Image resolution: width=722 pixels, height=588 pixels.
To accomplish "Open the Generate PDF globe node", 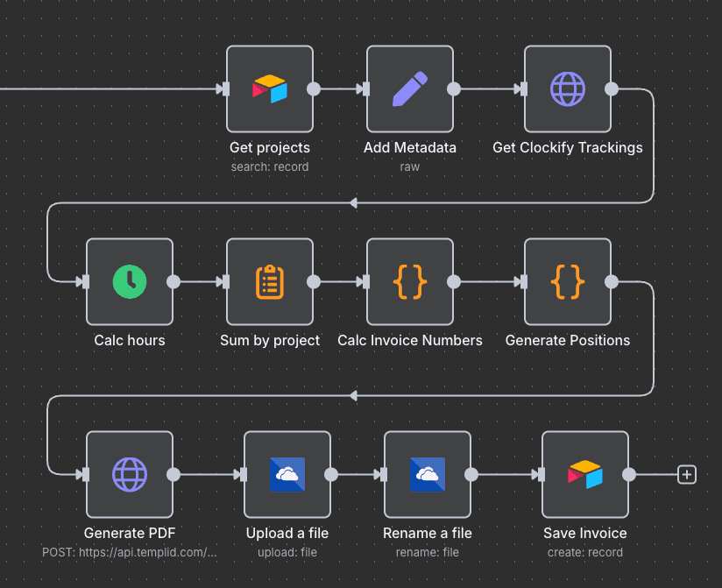I will coord(130,475).
